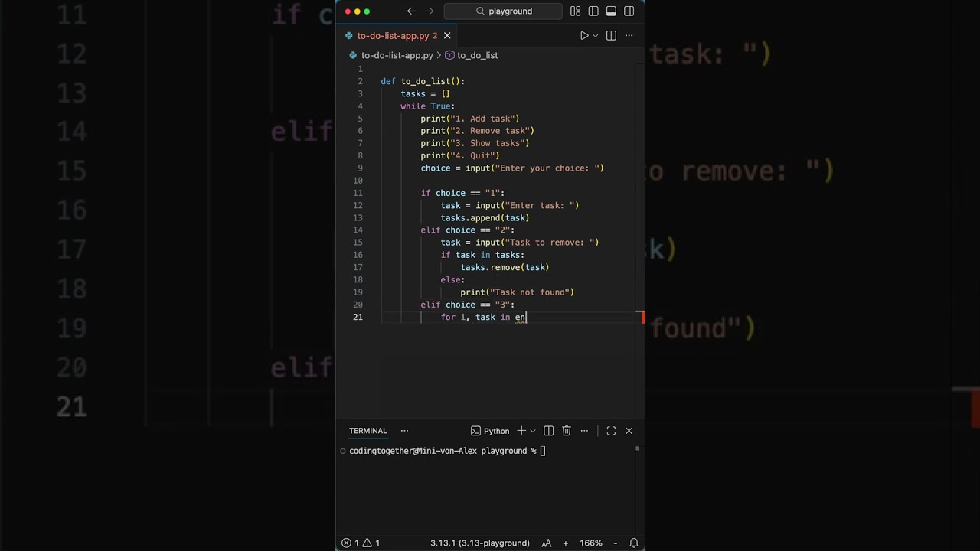Click the AA font size icon
Image resolution: width=980 pixels, height=551 pixels.
547,543
